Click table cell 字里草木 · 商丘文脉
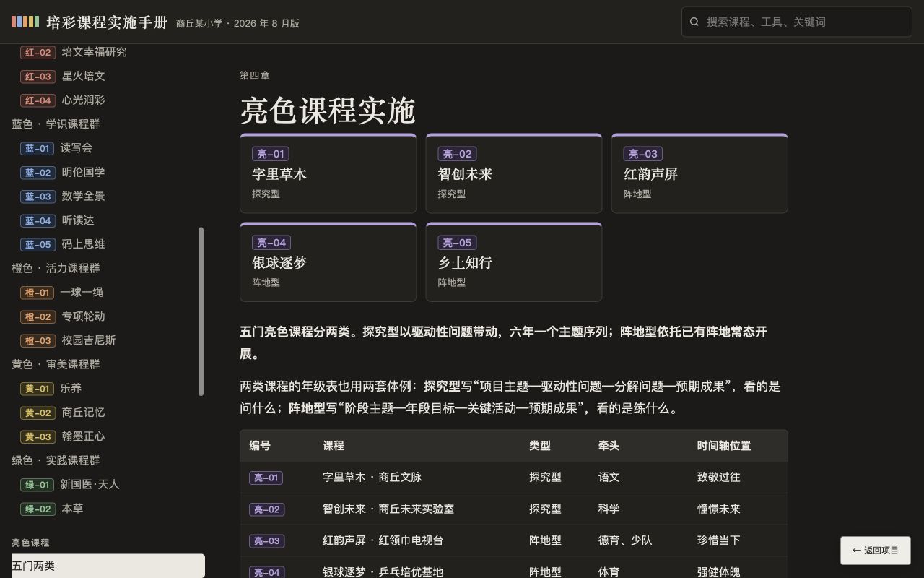924x578 pixels. [372, 477]
